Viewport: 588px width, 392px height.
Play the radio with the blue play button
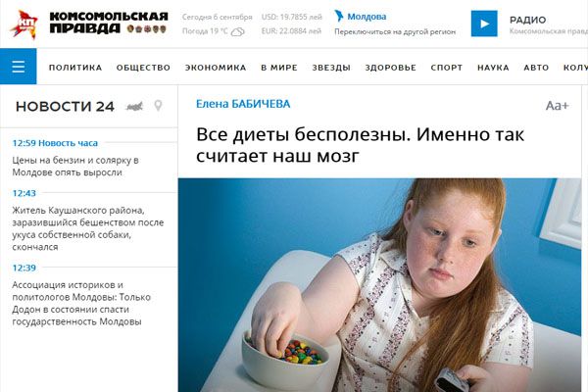pyautogui.click(x=484, y=24)
